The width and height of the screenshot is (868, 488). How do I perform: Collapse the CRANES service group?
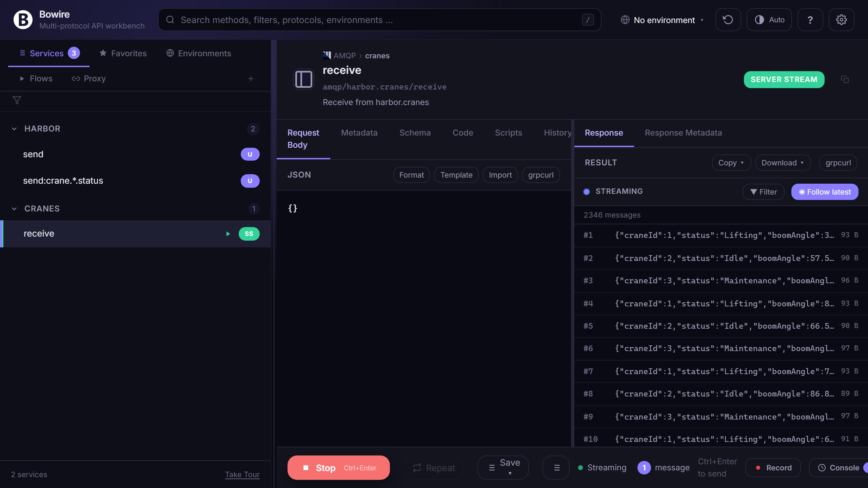point(14,209)
